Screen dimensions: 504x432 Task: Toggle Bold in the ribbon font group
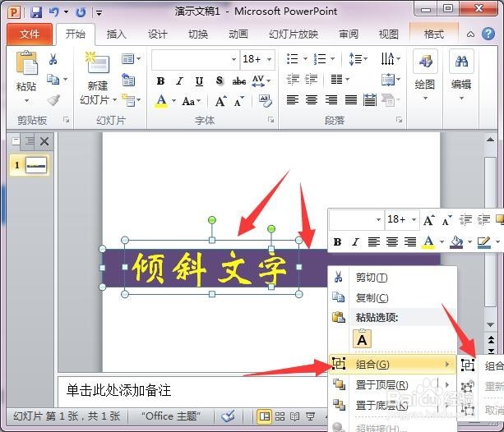tap(160, 81)
